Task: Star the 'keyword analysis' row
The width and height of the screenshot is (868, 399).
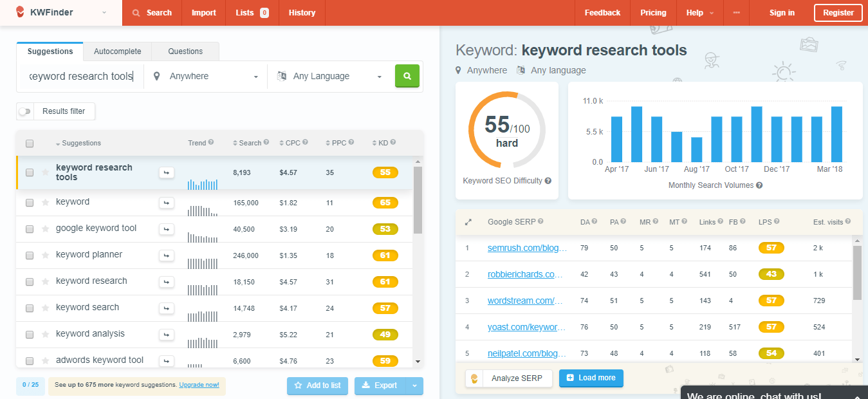Action: [45, 335]
